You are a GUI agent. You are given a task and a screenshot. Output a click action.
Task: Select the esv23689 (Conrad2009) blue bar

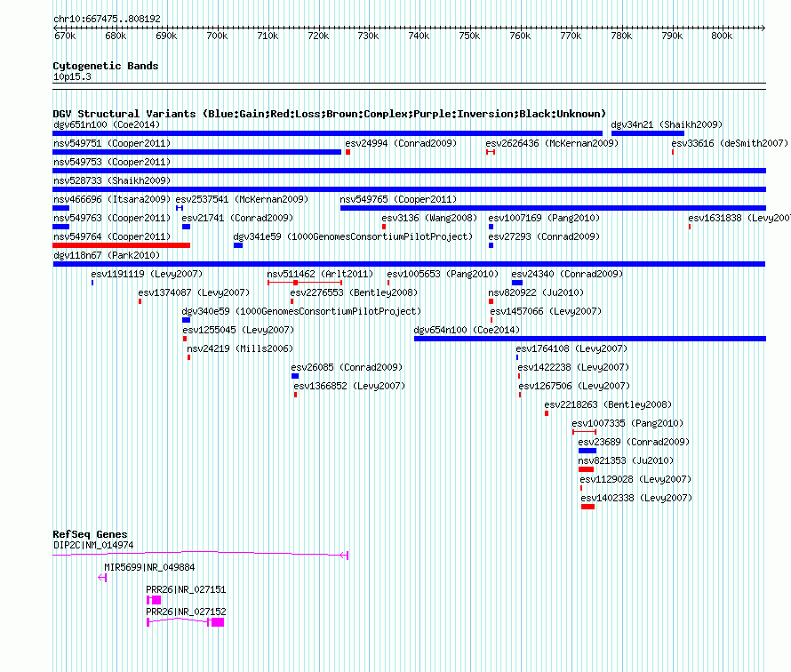click(x=587, y=451)
